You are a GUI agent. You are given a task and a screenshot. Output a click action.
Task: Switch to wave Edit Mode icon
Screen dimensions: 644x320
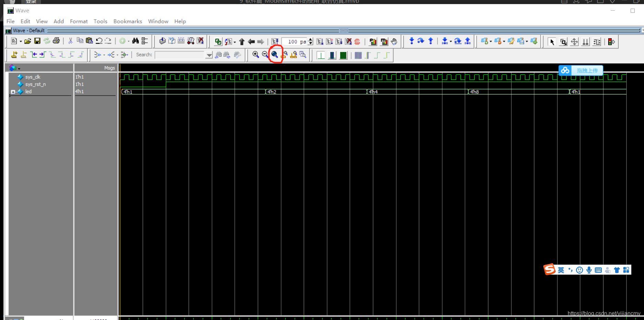point(597,42)
